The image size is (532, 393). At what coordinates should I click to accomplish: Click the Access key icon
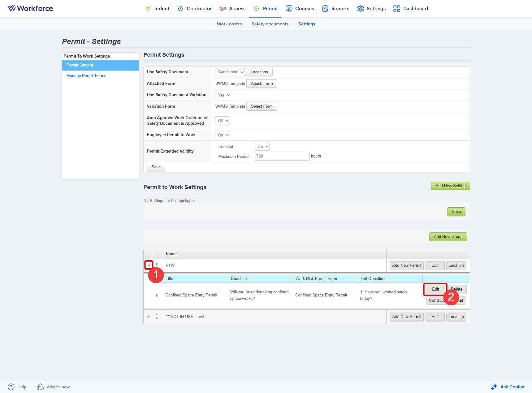click(223, 9)
